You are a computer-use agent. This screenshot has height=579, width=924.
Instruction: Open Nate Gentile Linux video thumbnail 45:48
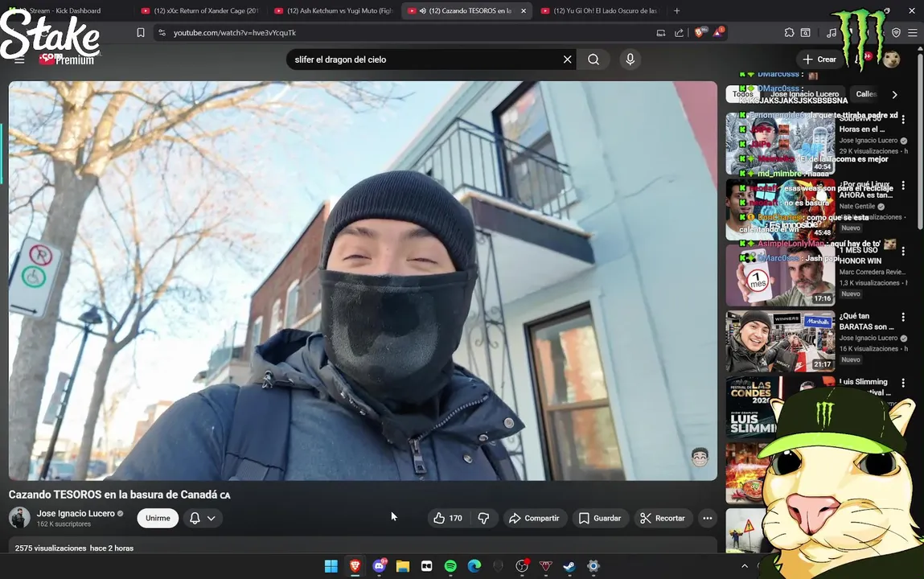(780, 209)
